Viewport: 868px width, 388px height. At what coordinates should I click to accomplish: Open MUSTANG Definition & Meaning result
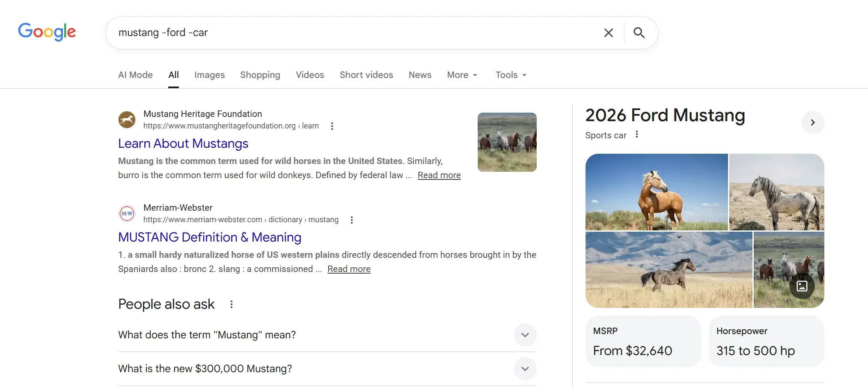click(x=210, y=237)
